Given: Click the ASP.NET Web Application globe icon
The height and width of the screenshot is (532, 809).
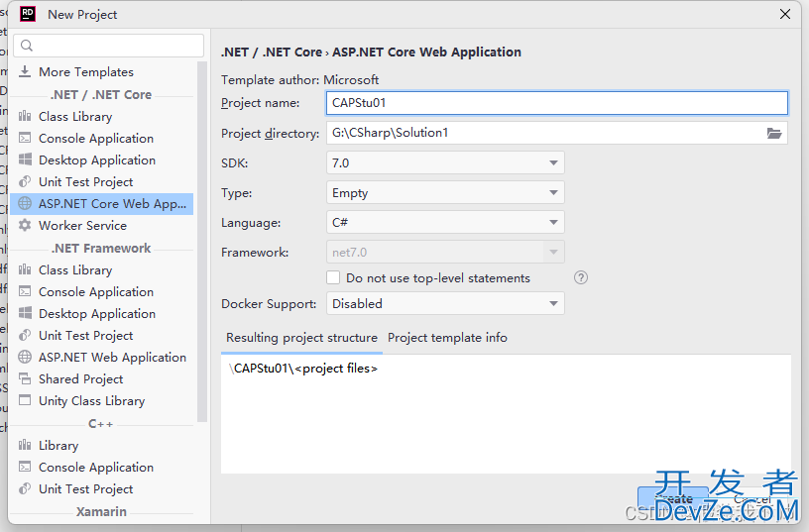Looking at the screenshot, I should click(25, 357).
